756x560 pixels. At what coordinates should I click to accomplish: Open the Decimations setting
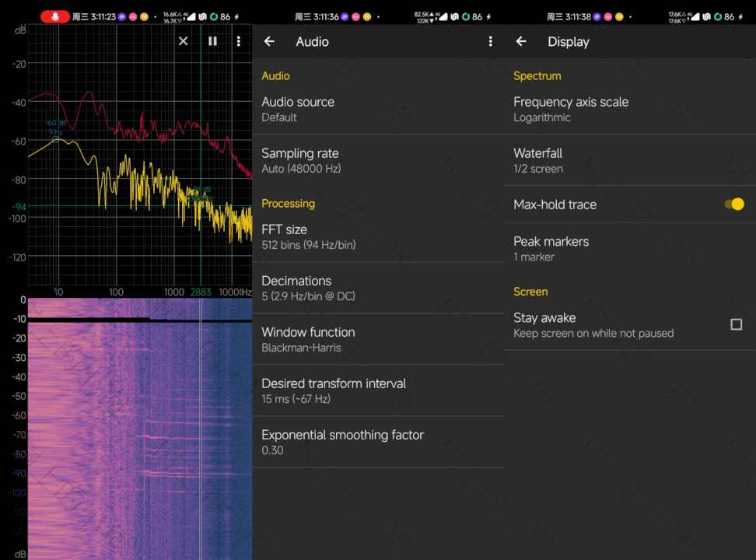pos(378,288)
